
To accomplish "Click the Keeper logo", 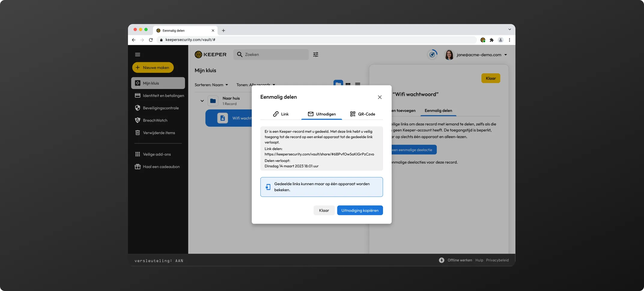I will click(211, 54).
